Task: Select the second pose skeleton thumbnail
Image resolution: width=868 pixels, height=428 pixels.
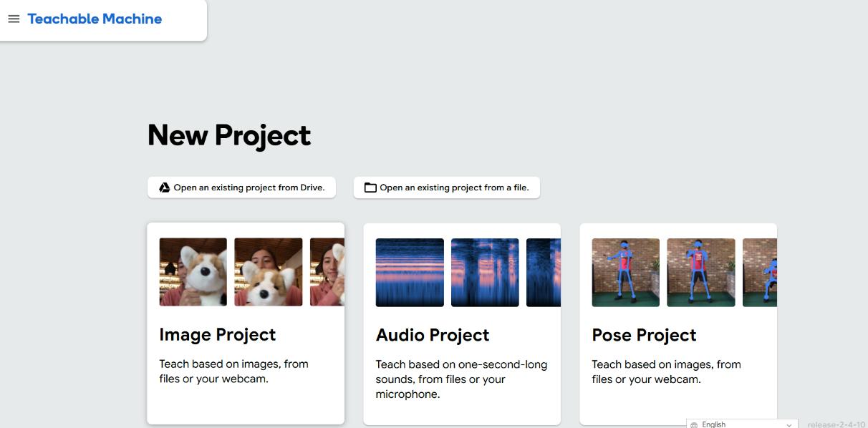Action: click(701, 273)
